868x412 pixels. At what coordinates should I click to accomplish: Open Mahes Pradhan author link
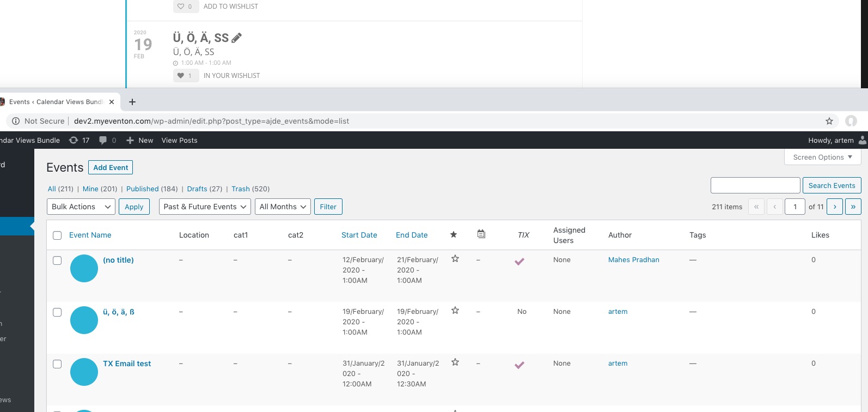(633, 260)
